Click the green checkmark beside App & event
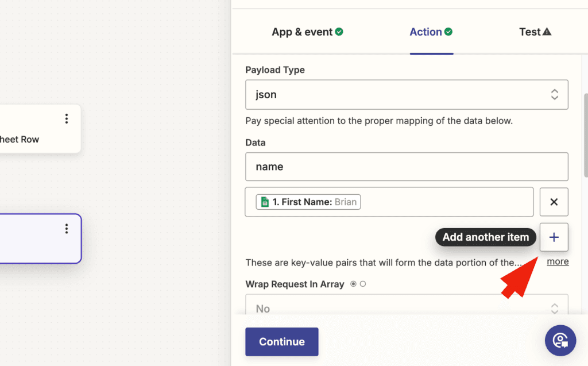The height and width of the screenshot is (366, 588). [339, 32]
